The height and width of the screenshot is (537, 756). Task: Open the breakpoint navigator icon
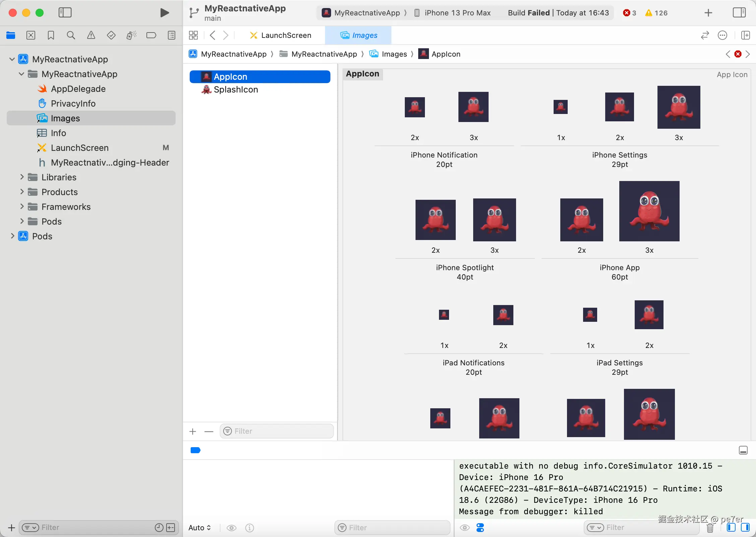pyautogui.click(x=151, y=35)
